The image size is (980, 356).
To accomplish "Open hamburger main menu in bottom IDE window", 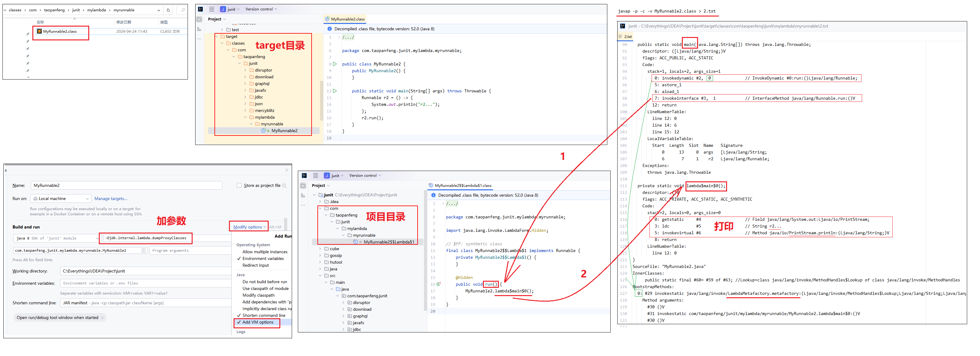I will [315, 176].
